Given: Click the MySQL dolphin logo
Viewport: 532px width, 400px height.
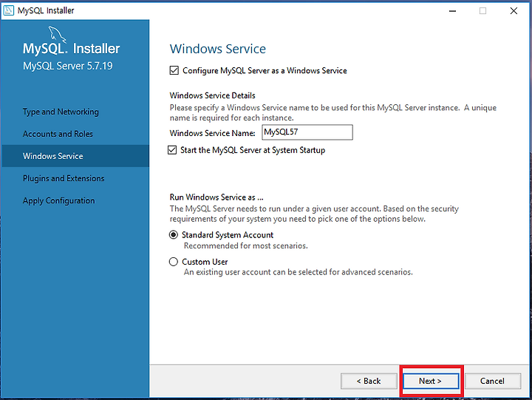Looking at the screenshot, I should coord(57,34).
